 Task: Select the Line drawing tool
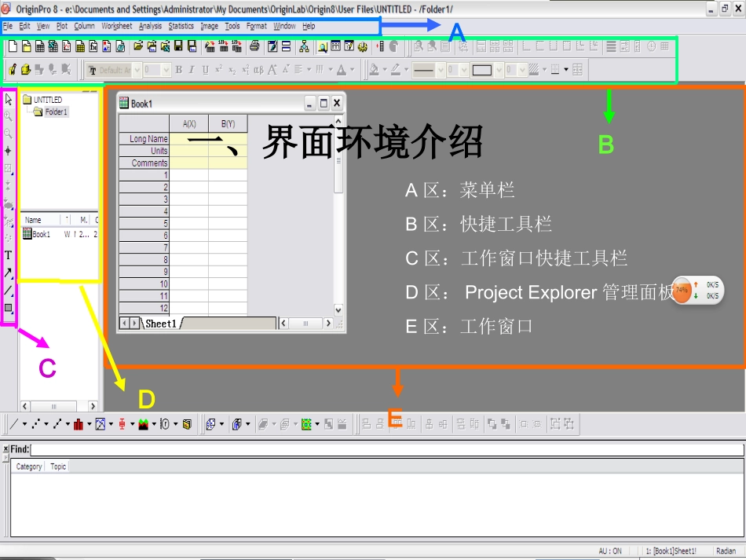pyautogui.click(x=8, y=291)
